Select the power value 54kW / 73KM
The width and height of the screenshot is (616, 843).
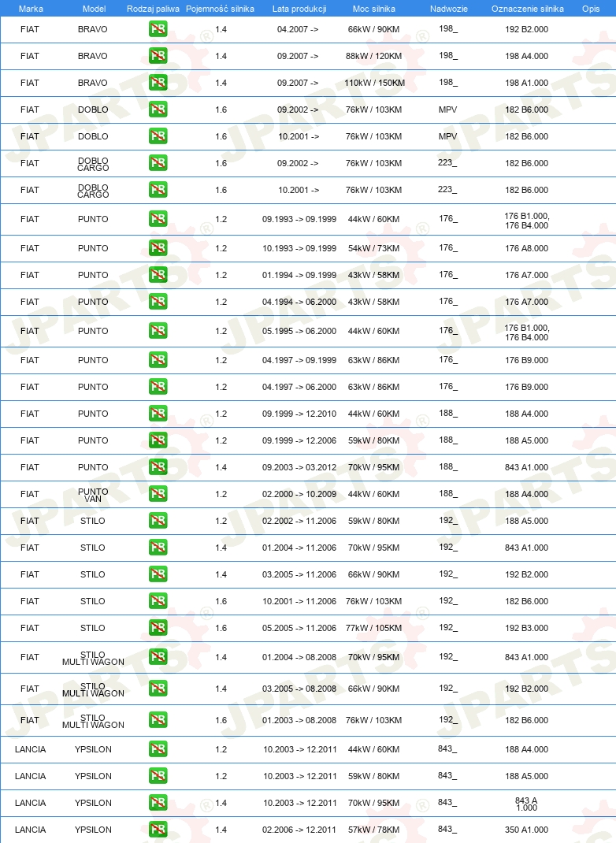pyautogui.click(x=373, y=248)
